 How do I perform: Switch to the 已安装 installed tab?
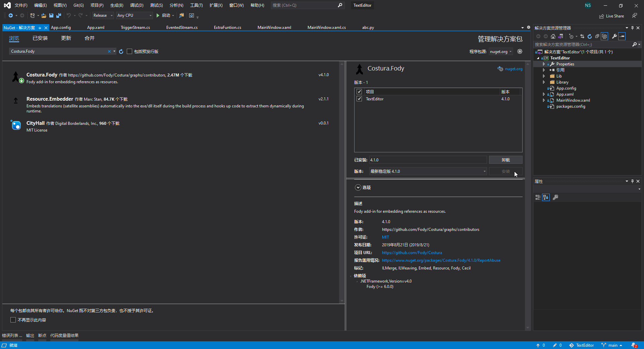40,38
